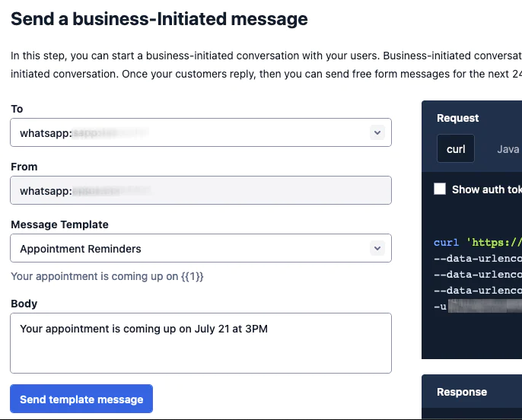This screenshot has width=522, height=420.
Task: Click the -u credentials code line
Action: click(478, 306)
